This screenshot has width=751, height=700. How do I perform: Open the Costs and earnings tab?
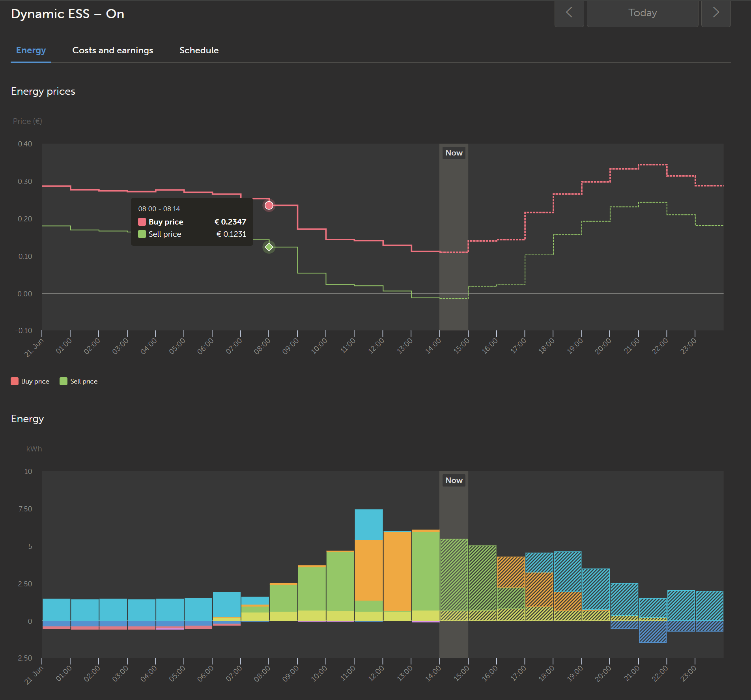(x=112, y=51)
